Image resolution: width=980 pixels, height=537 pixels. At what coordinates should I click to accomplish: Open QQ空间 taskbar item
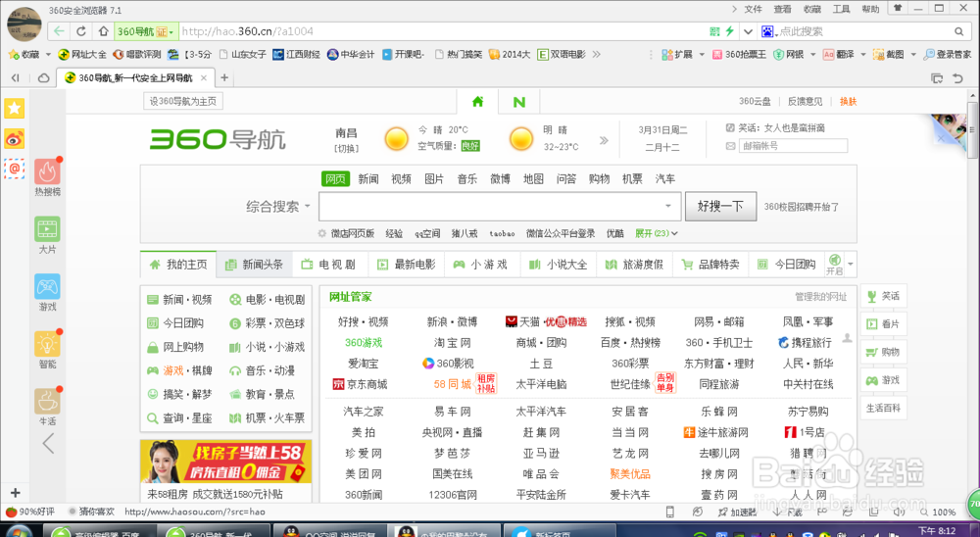pos(329,531)
